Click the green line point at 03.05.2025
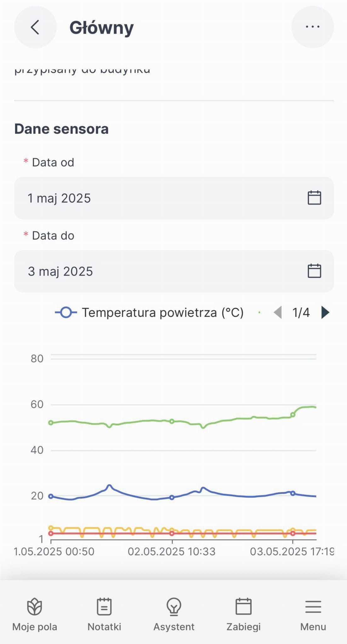This screenshot has height=644, width=347. coord(293,415)
